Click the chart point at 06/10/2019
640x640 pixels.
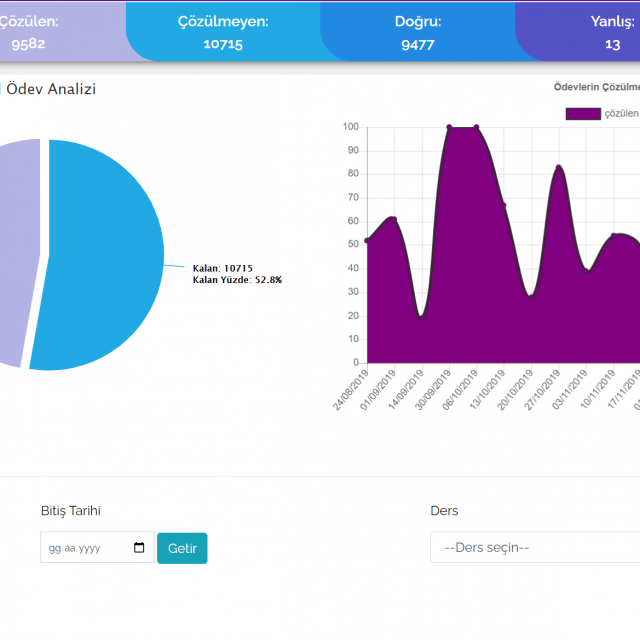coord(476,127)
